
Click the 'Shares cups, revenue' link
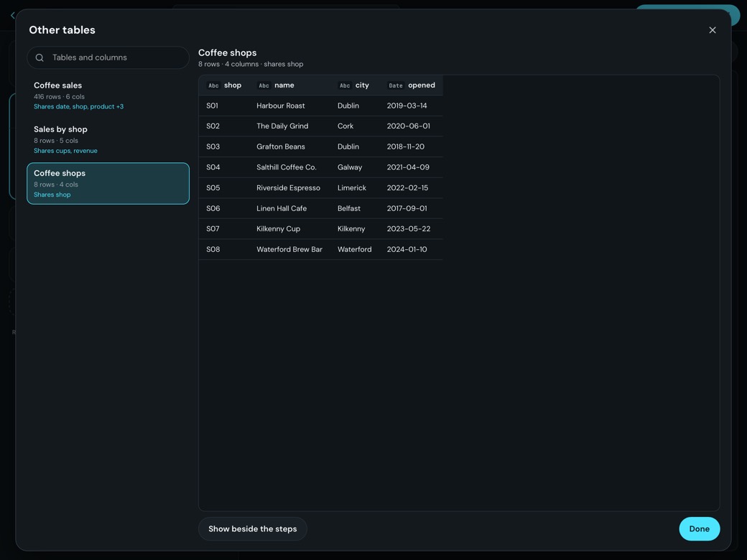66,151
